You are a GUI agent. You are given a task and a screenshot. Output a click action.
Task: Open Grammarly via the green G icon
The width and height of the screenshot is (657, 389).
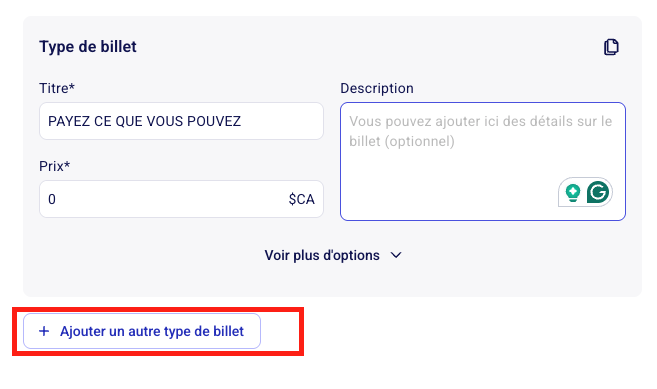point(598,192)
